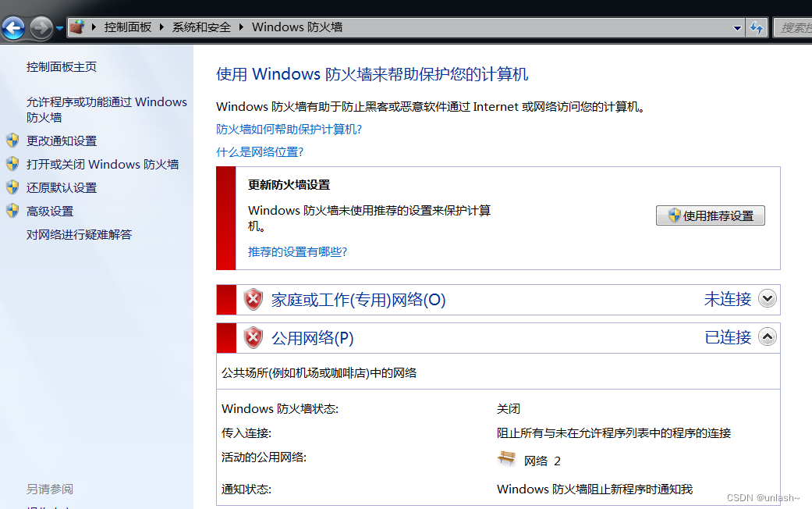The image size is (812, 509).
Task: Collapse the 公用网络 section chevron
Action: pyautogui.click(x=768, y=336)
